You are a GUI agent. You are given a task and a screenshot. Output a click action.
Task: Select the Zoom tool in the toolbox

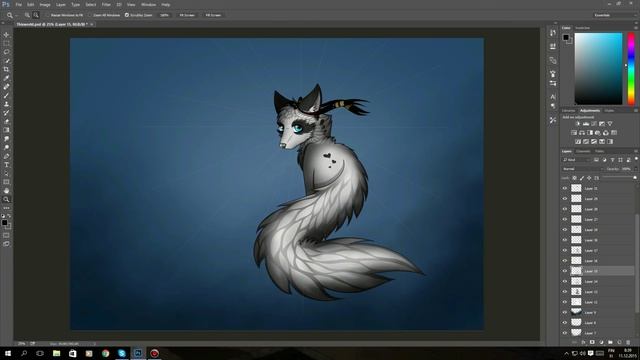(x=6, y=199)
